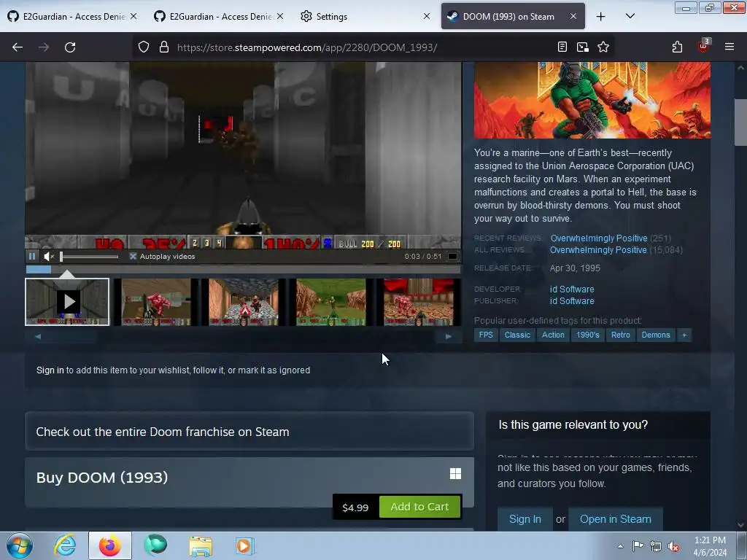747x560 pixels.
Task: Close the first E2Guardian tab
Action: coord(133,16)
